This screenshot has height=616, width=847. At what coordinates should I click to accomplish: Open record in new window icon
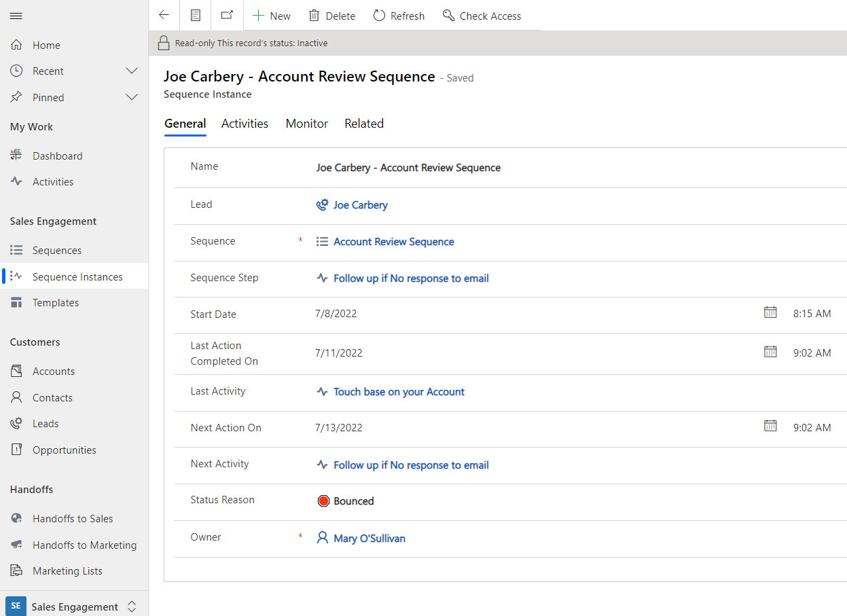227,15
